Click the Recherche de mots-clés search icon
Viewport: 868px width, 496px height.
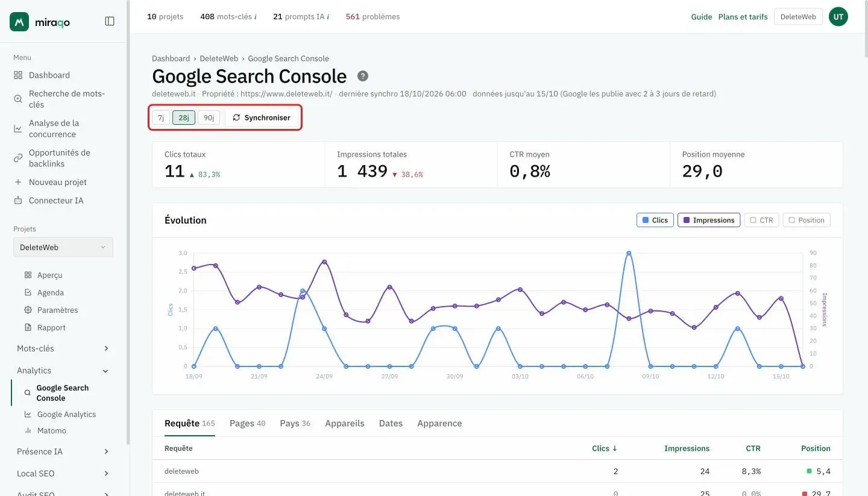click(18, 99)
